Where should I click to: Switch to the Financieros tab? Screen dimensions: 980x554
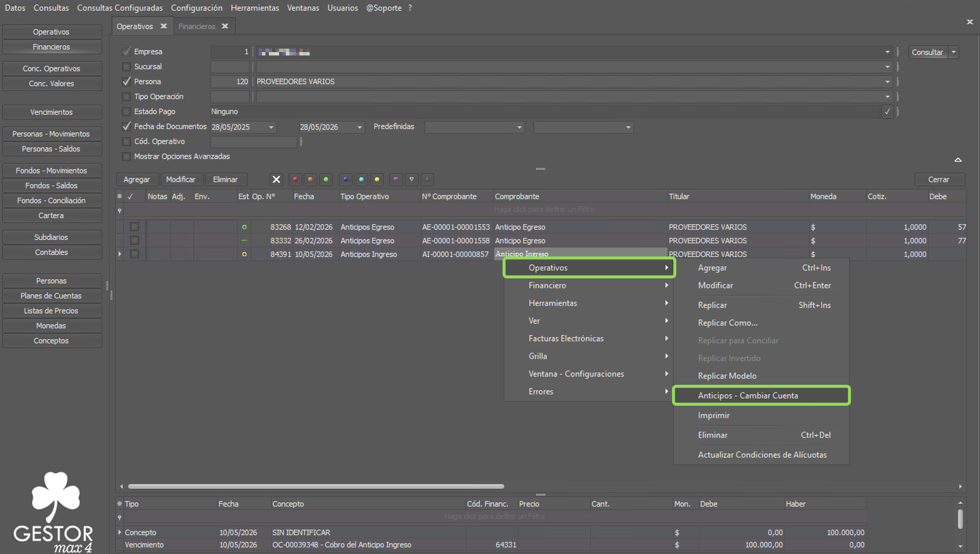click(197, 26)
